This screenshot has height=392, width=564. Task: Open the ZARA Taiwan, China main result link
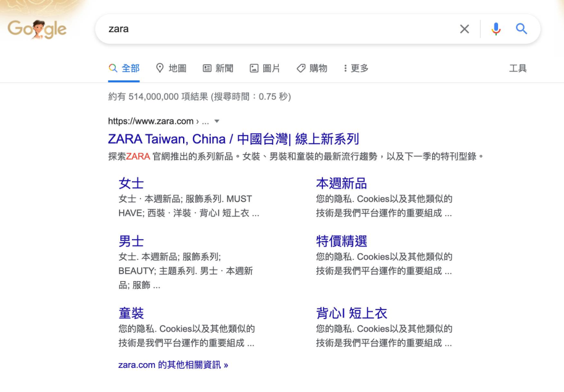tap(234, 139)
